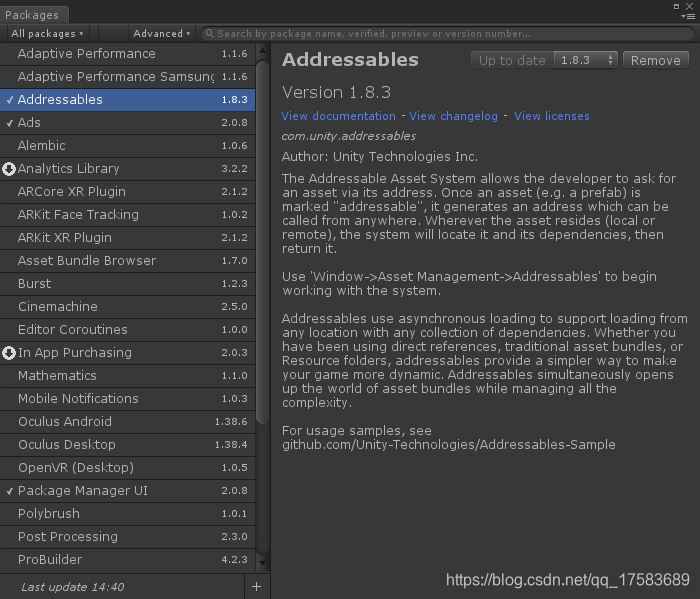Select the Addressables package row
This screenshot has width=700, height=599.
[x=128, y=100]
